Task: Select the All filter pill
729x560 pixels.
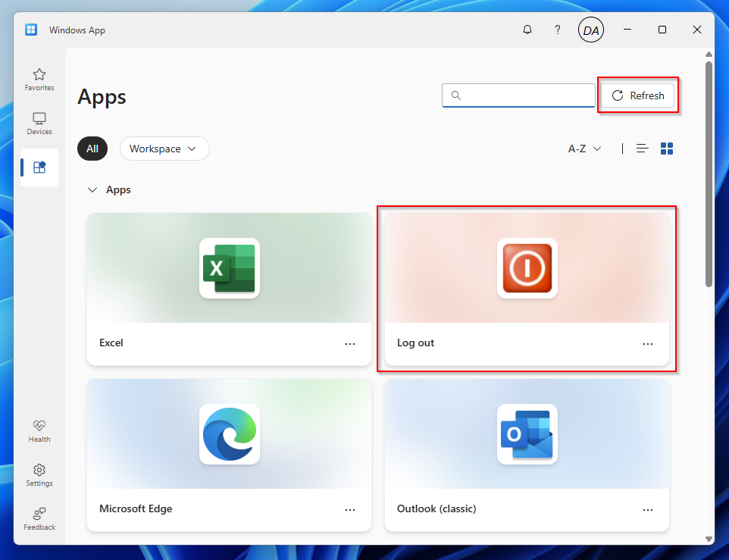Action: click(92, 149)
